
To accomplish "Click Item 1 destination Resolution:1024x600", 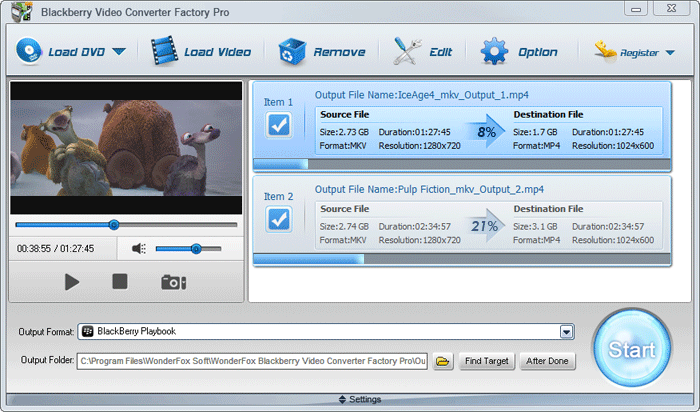I will tap(613, 146).
